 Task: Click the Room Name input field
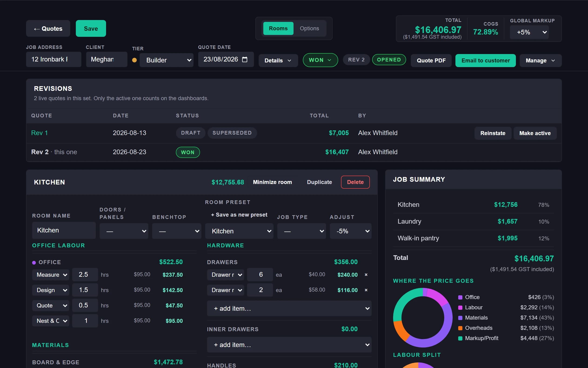(64, 230)
